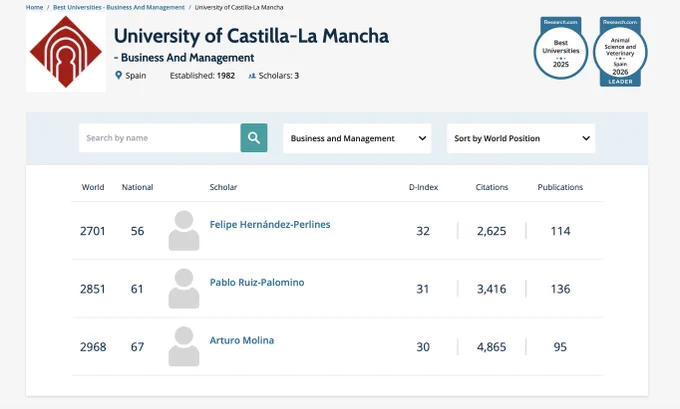Click the World column header
The height and width of the screenshot is (409, 680).
[x=93, y=187]
